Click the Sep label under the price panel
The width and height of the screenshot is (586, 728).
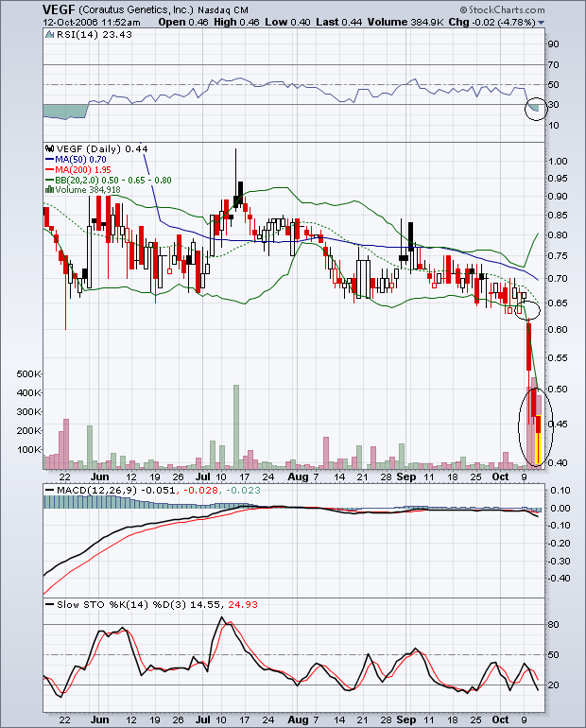tap(406, 477)
